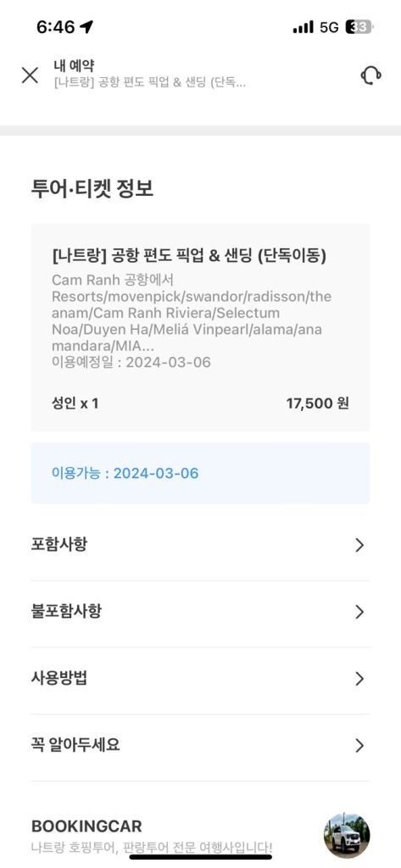
Task: Tap the BOOKINGCAR seller profile picture
Action: pyautogui.click(x=347, y=835)
